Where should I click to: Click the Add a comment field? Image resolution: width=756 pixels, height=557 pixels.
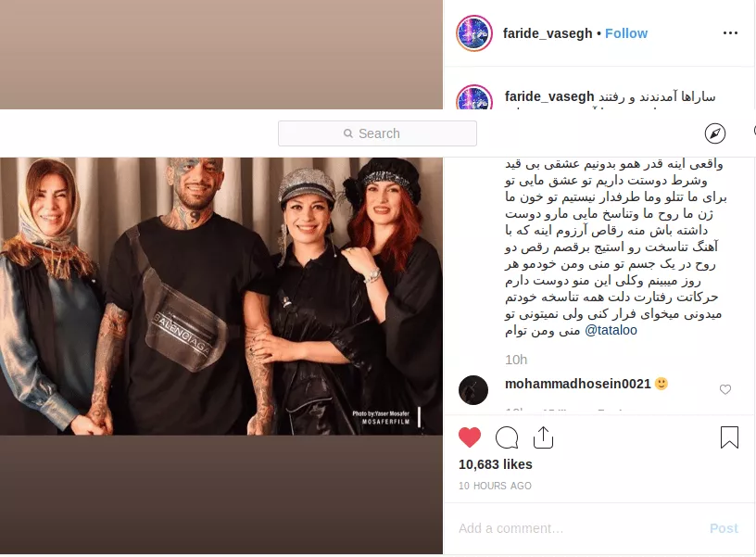[x=578, y=528]
